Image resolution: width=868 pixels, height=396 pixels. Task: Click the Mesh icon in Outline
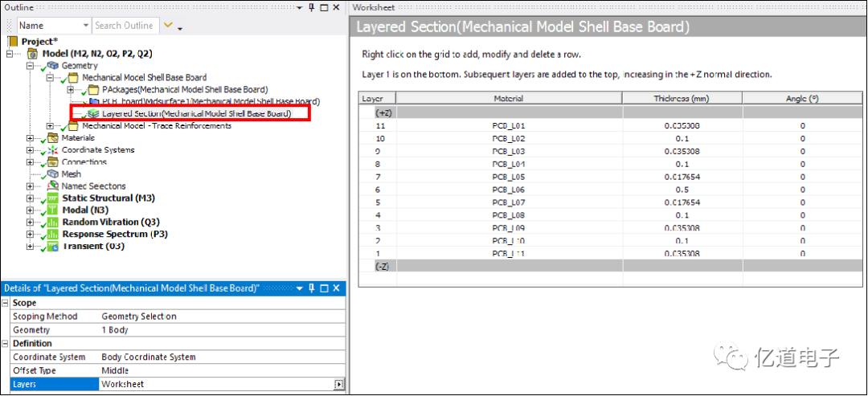53,174
